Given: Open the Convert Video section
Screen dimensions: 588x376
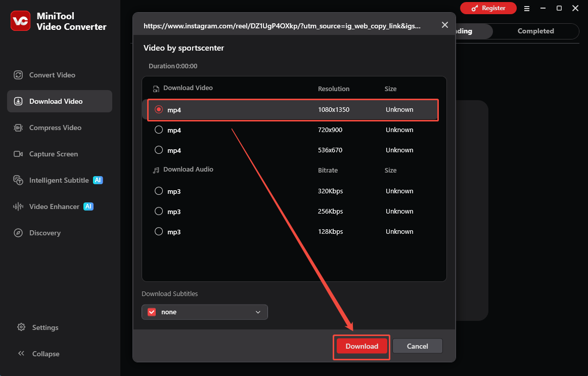Looking at the screenshot, I should click(60, 75).
